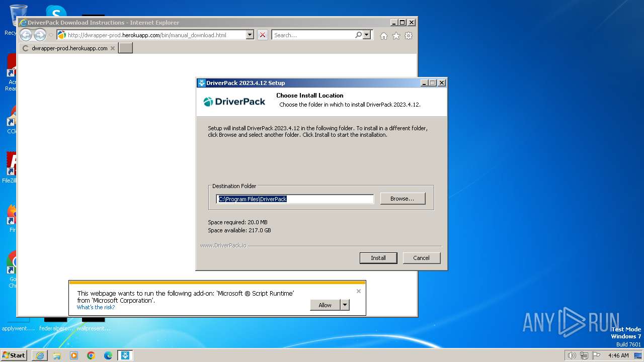Image resolution: width=644 pixels, height=362 pixels.
Task: Go back in Internet Explorer
Action: 26,35
